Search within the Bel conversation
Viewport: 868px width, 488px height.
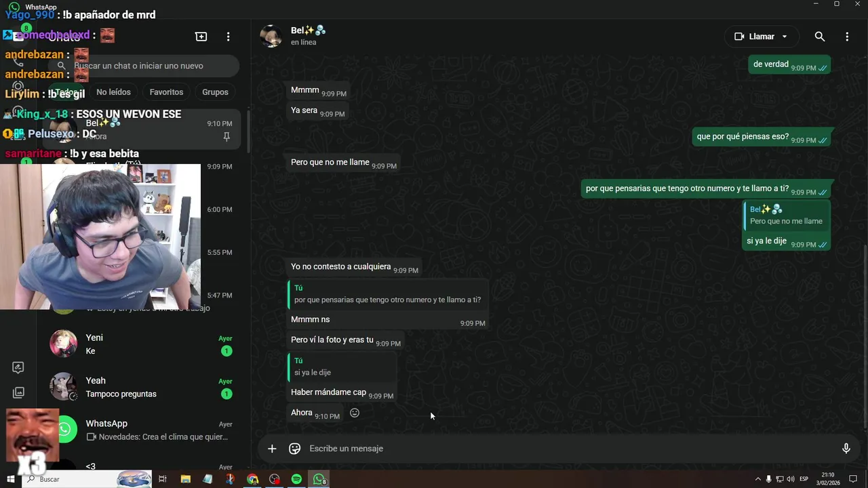[819, 37]
